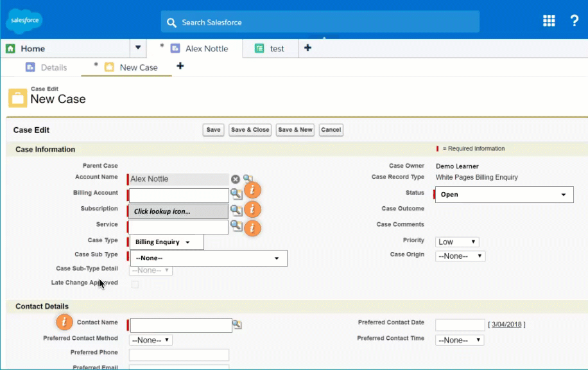Click the Contact Name info icon
Image resolution: width=588 pixels, height=370 pixels.
(x=64, y=322)
